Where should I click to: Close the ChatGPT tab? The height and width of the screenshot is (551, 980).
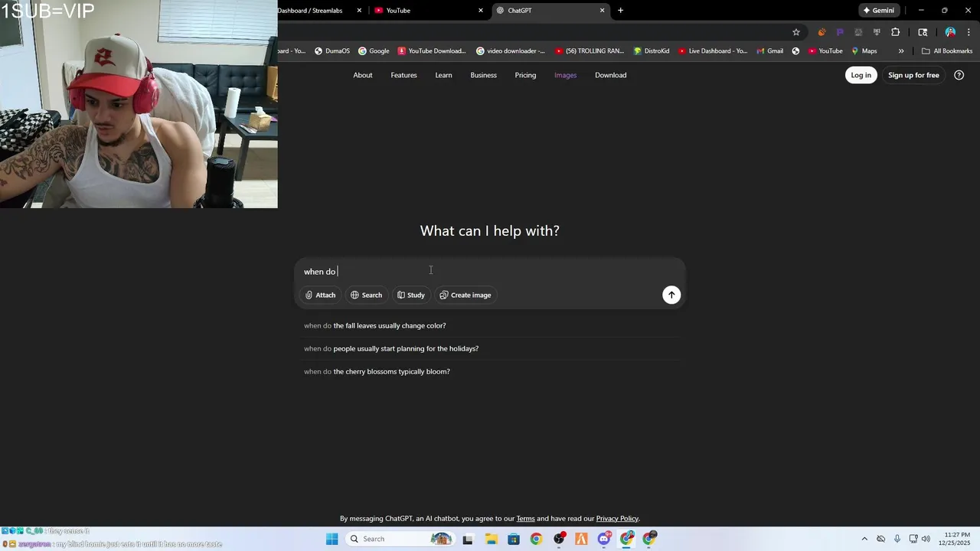click(x=602, y=11)
